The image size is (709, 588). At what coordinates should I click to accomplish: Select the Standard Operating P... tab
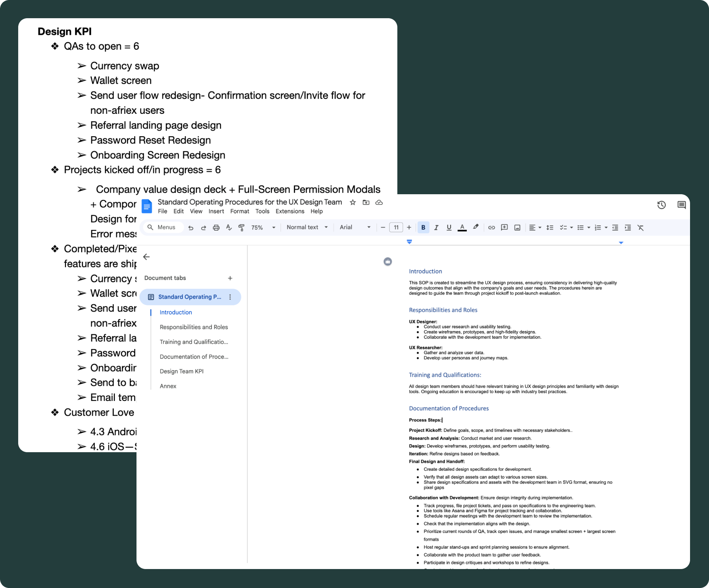(x=190, y=297)
